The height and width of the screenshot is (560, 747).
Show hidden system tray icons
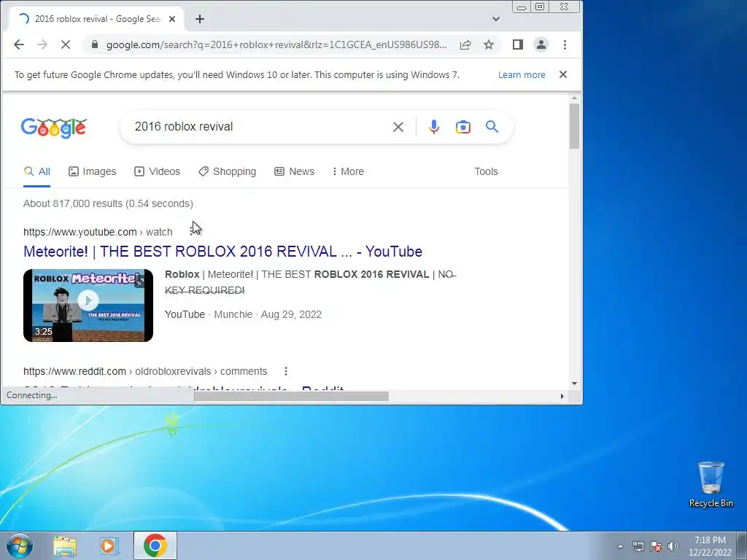pos(620,546)
